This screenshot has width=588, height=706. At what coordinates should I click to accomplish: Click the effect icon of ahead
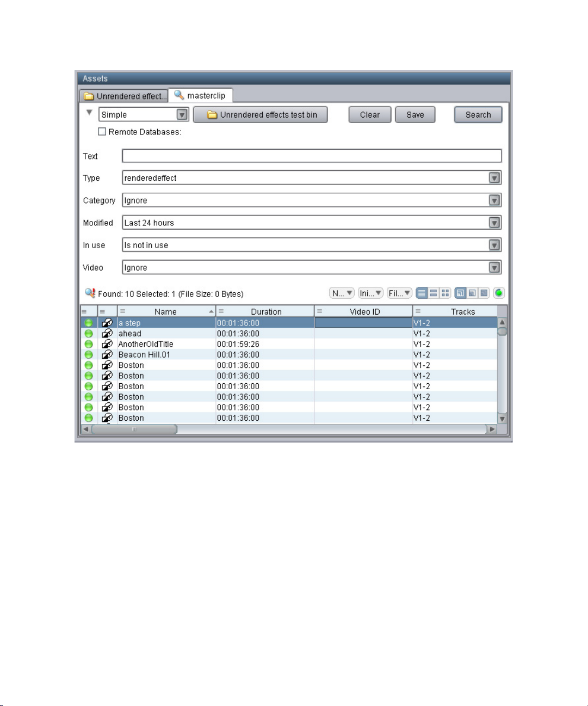[107, 334]
